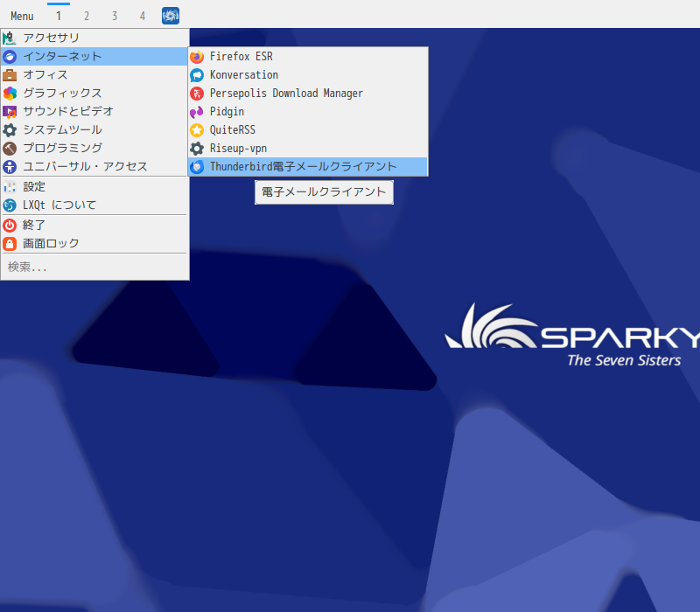
Task: Click the インターネット globe icon
Action: point(10,56)
